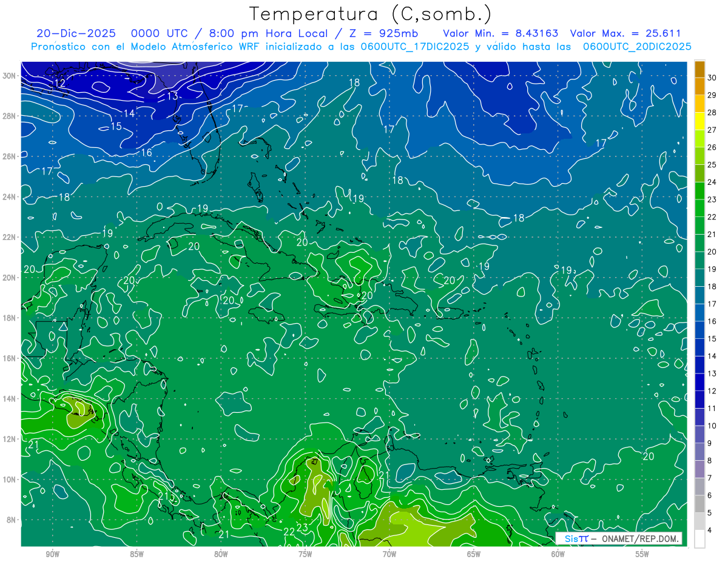The image size is (728, 562).
Task: Click the dark orange top color bar swatch
Action: coord(700,69)
